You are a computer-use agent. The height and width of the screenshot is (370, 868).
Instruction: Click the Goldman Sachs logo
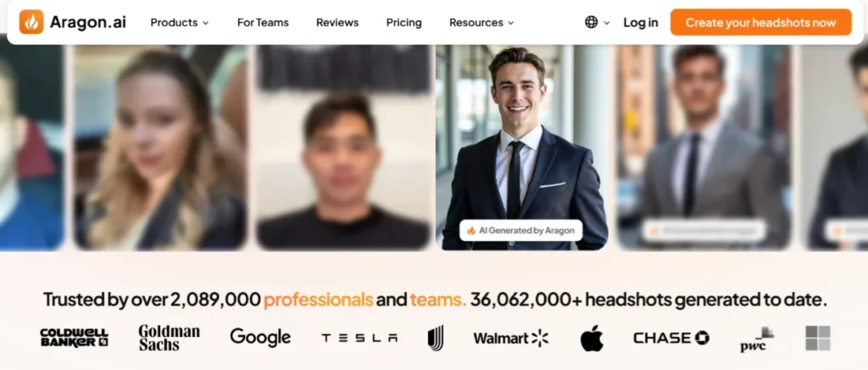click(169, 337)
